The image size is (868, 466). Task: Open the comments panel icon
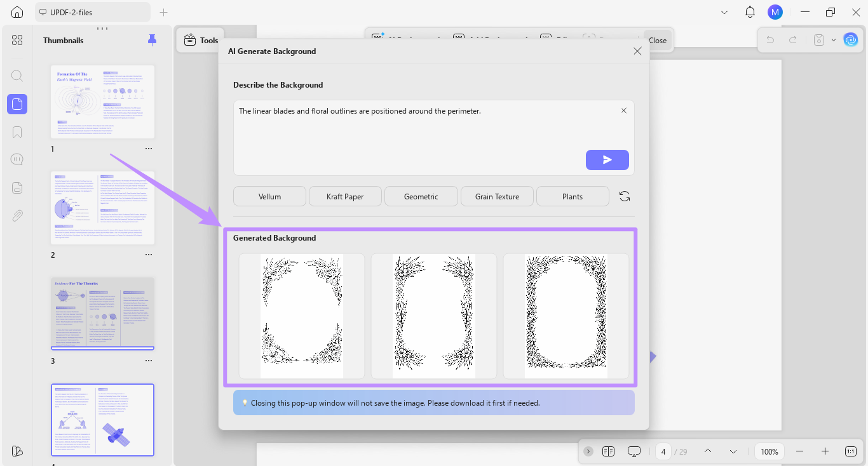(17, 159)
